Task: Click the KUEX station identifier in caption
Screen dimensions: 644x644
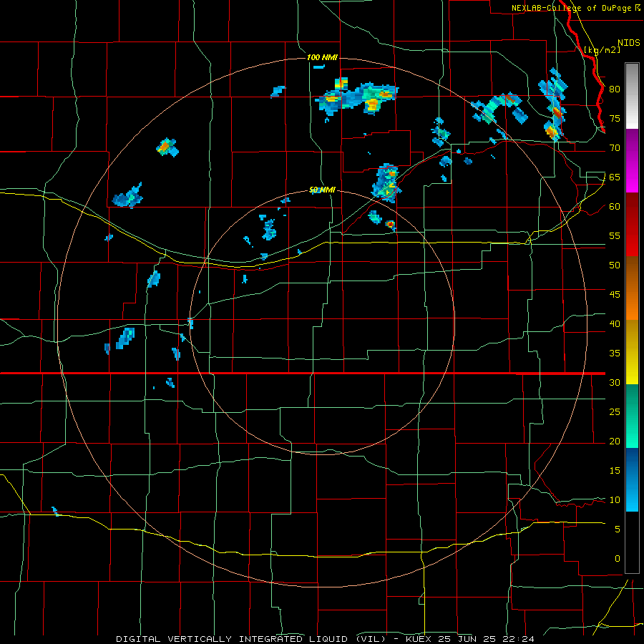Action: 418,639
